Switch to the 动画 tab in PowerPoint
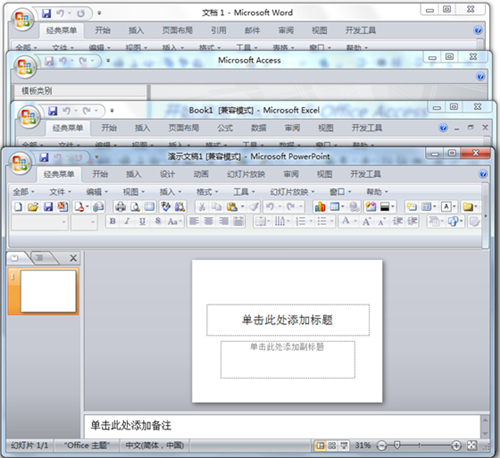This screenshot has height=458, width=500. (201, 174)
